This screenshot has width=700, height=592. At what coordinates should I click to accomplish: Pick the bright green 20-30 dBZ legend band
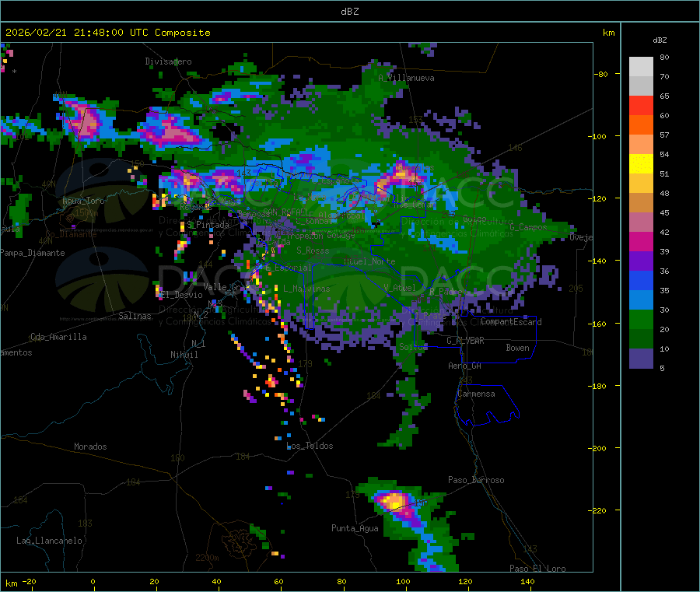tap(641, 320)
